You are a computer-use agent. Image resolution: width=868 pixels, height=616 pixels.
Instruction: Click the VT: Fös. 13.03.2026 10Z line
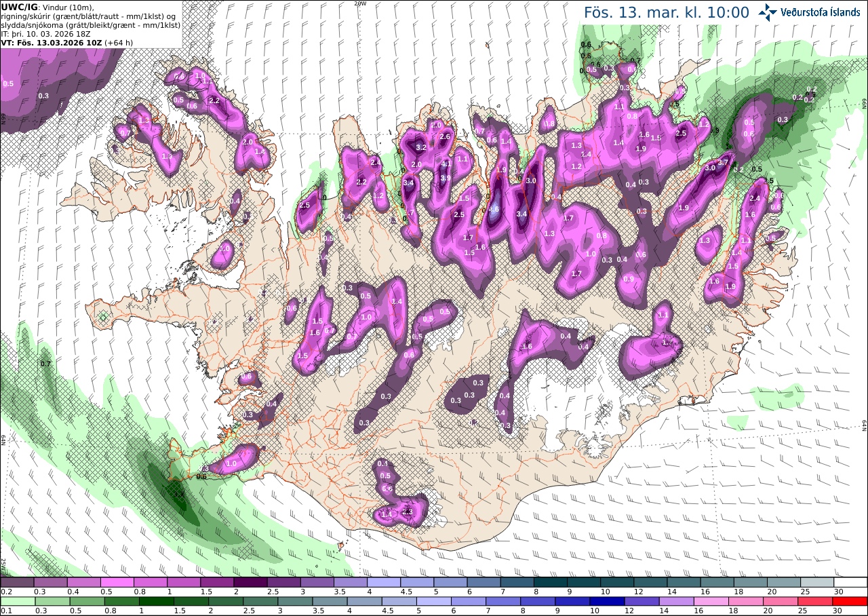pyautogui.click(x=67, y=42)
